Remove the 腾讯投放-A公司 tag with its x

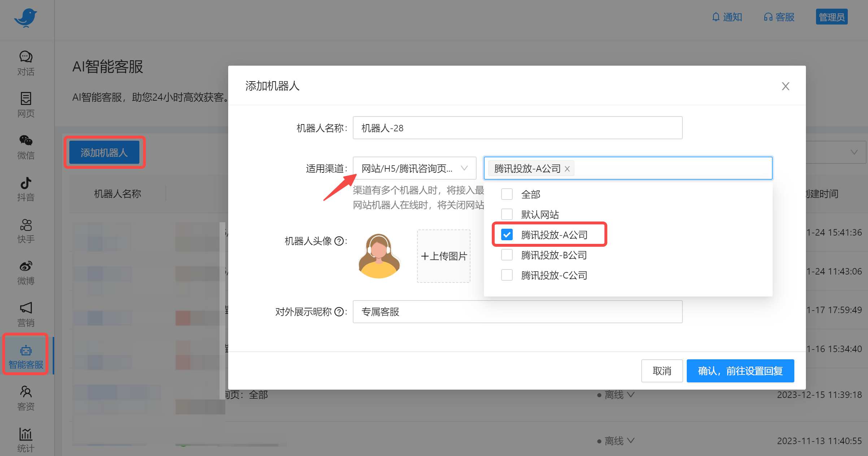(567, 169)
